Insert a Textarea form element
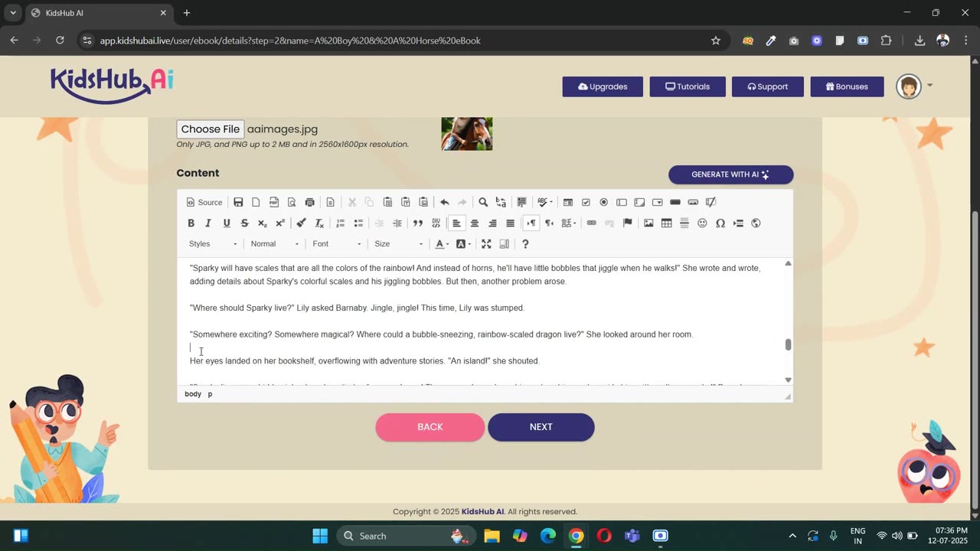Viewport: 980px width, 551px height. coord(639,202)
